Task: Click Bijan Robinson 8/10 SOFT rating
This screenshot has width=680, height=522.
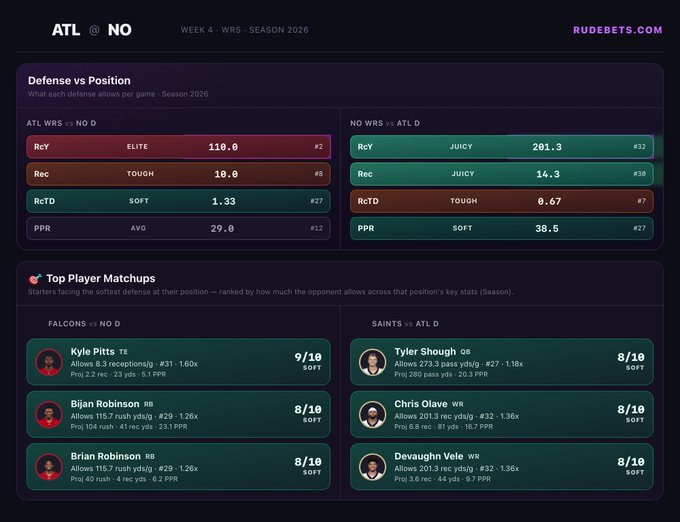Action: (308, 414)
